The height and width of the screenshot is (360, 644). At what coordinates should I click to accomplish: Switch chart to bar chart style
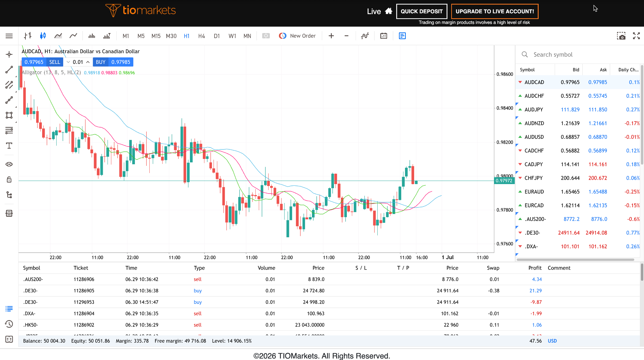click(28, 36)
